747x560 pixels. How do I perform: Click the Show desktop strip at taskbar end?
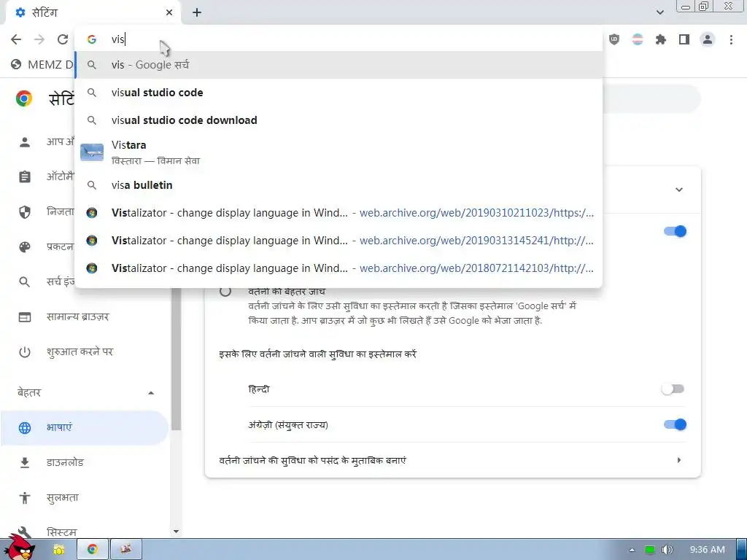coord(741,550)
